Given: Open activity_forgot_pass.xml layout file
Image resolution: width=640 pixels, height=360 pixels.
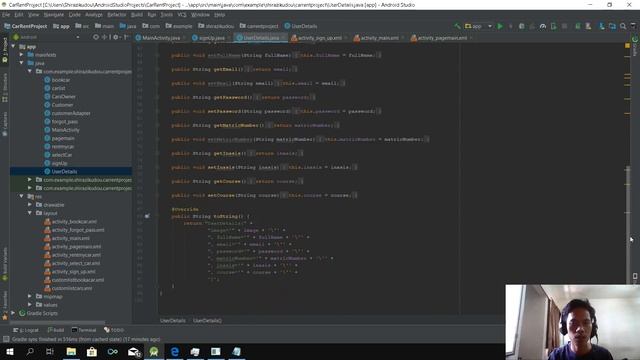Looking at the screenshot, I should click(78, 230).
